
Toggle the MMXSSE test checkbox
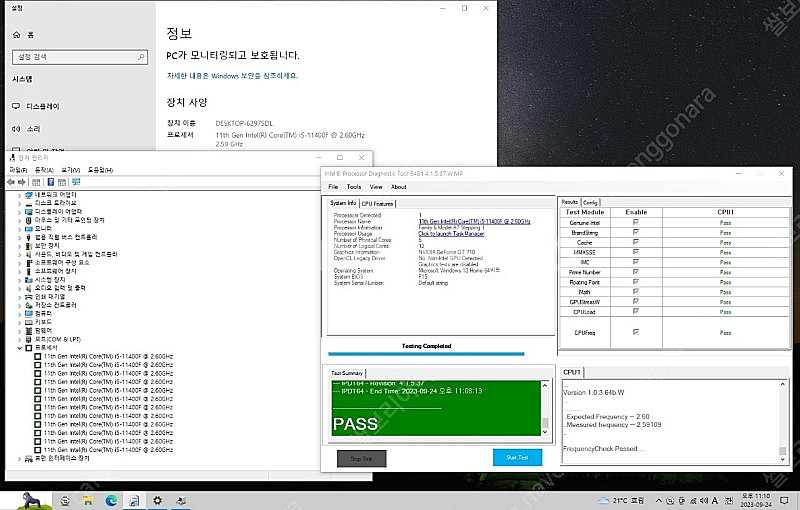pyautogui.click(x=636, y=252)
